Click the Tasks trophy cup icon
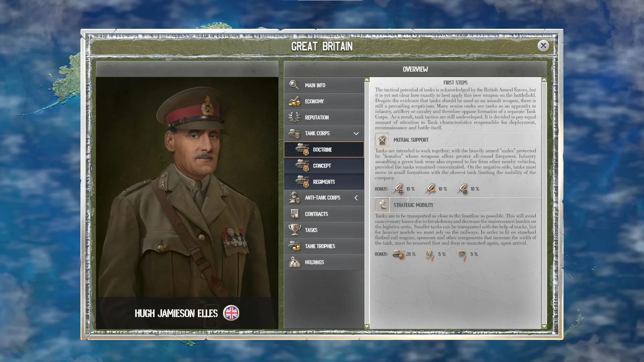The height and width of the screenshot is (362, 644). point(294,230)
